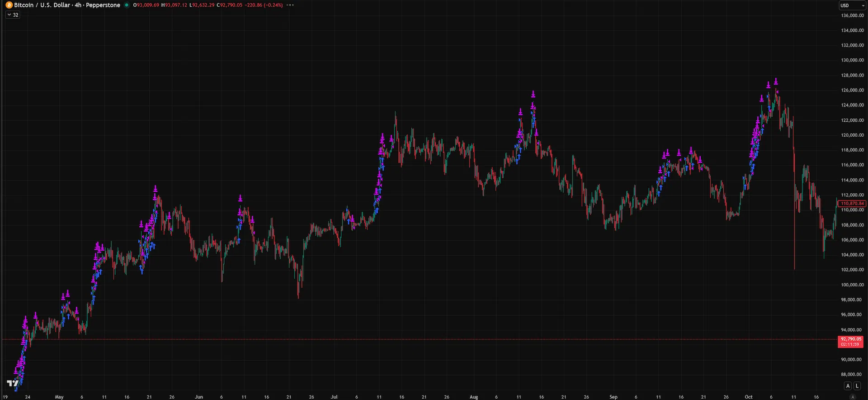Click the low value L92,632.29

tap(202, 5)
